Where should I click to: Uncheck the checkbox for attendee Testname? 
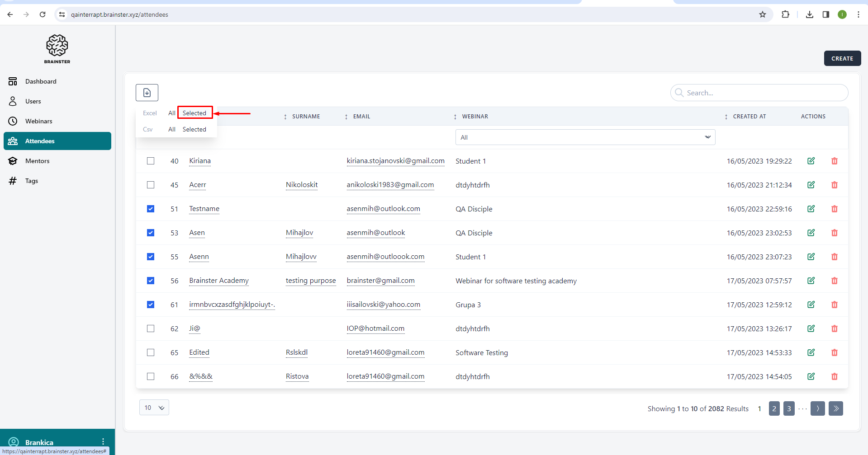(x=151, y=209)
